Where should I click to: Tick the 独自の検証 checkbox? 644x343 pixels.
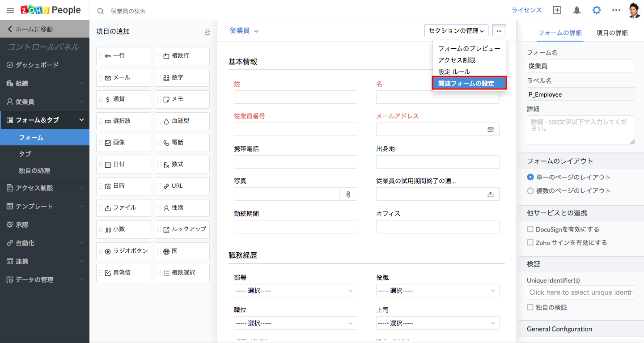pyautogui.click(x=530, y=308)
